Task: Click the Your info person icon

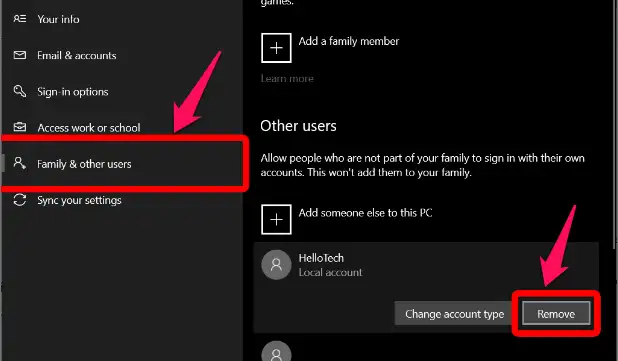Action: [20, 19]
